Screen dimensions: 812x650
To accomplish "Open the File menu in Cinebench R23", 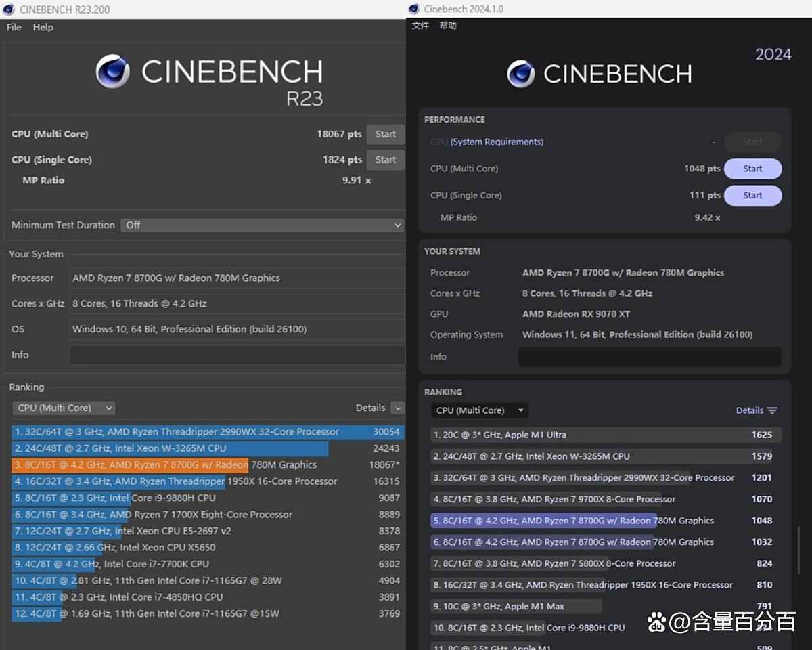I will (14, 27).
